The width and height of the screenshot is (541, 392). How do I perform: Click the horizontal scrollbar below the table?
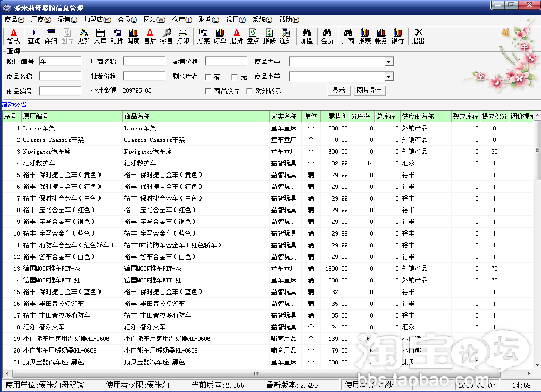click(266, 373)
